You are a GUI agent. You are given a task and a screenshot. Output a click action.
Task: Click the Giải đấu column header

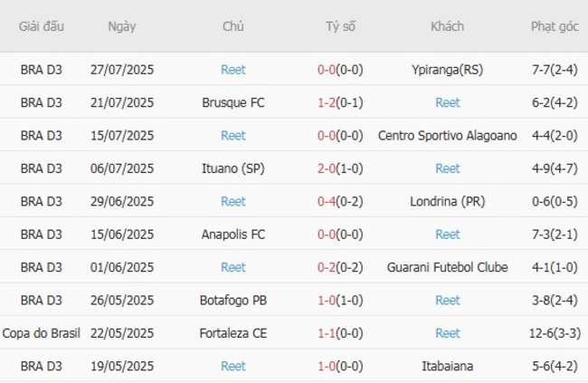point(42,26)
